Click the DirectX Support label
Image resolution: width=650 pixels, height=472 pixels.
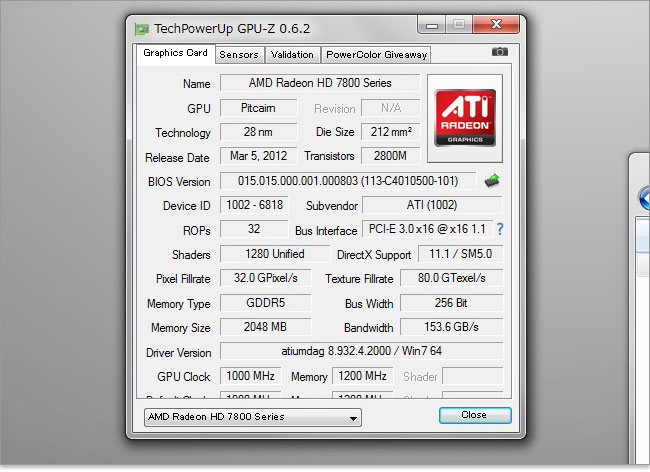click(x=374, y=254)
